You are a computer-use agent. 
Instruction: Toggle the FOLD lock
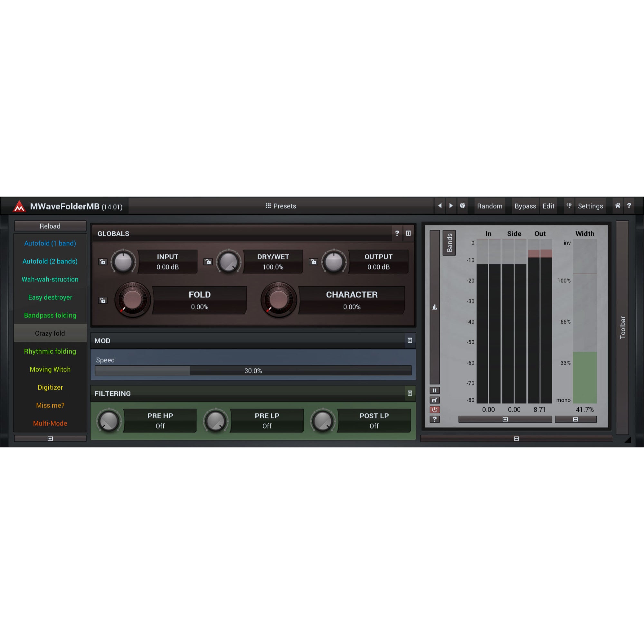point(103,300)
